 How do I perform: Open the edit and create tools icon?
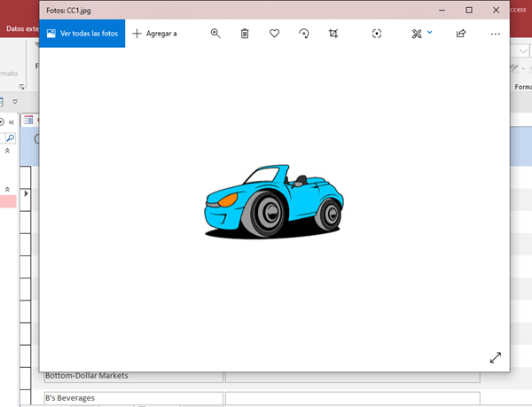(x=416, y=34)
